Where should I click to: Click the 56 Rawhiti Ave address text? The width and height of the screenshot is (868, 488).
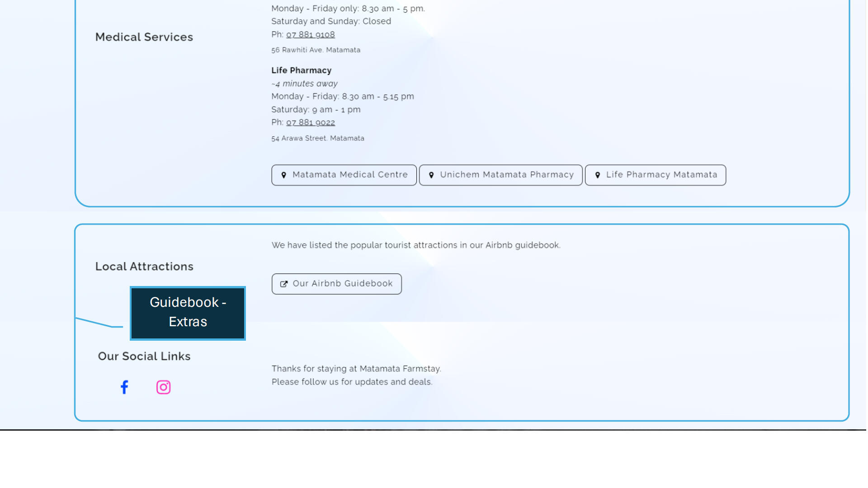[316, 50]
